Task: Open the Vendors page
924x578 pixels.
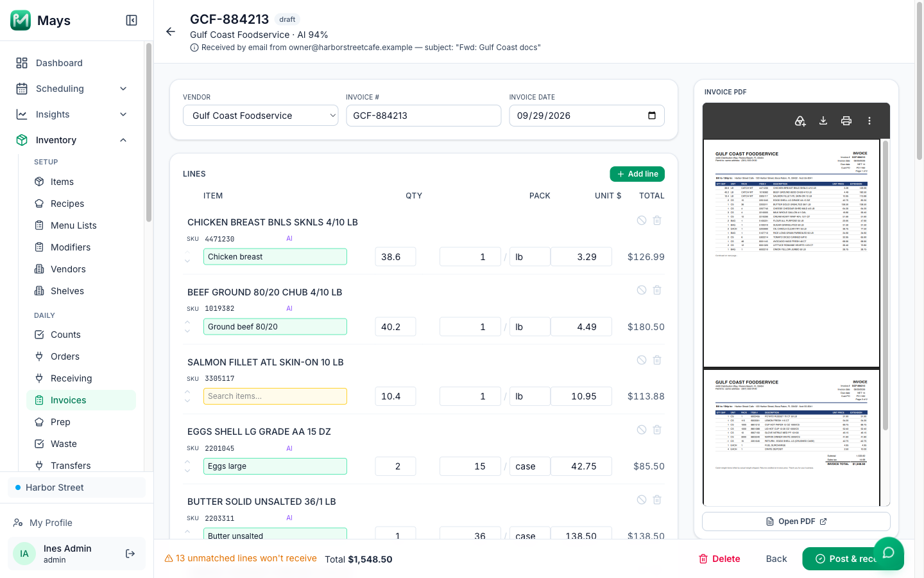Action: pyautogui.click(x=81, y=269)
